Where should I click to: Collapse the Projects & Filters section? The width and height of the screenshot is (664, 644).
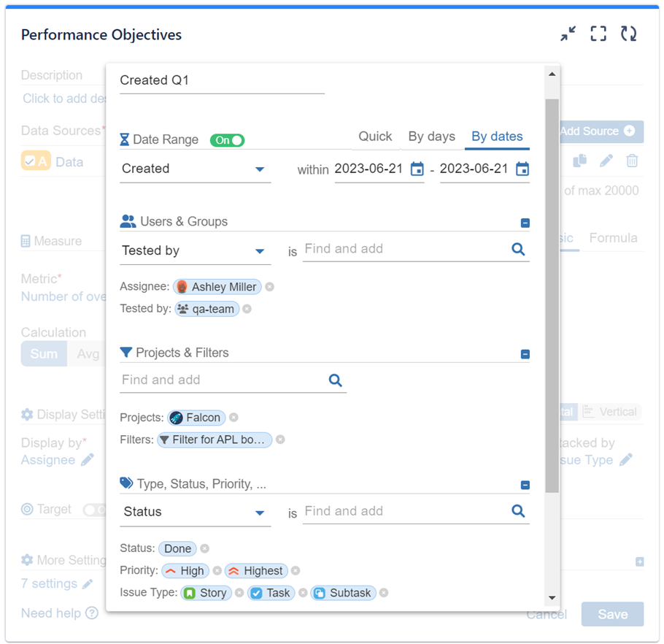coord(525,354)
